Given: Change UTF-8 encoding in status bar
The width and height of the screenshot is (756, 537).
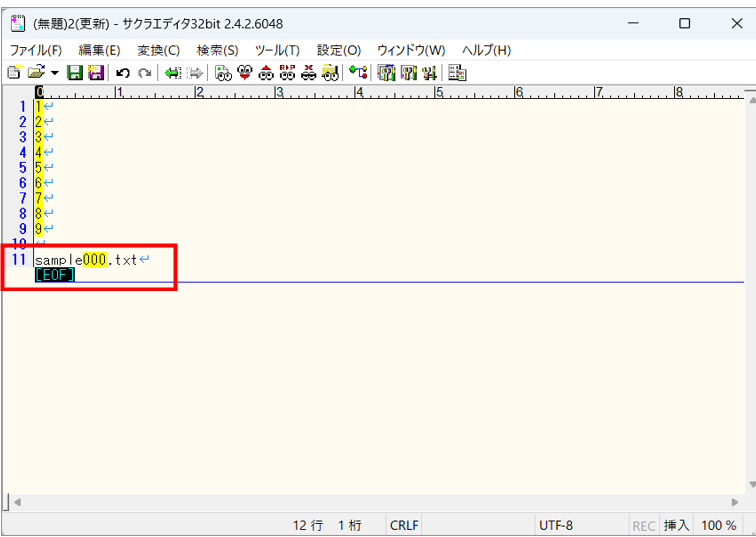Looking at the screenshot, I should click(x=555, y=525).
